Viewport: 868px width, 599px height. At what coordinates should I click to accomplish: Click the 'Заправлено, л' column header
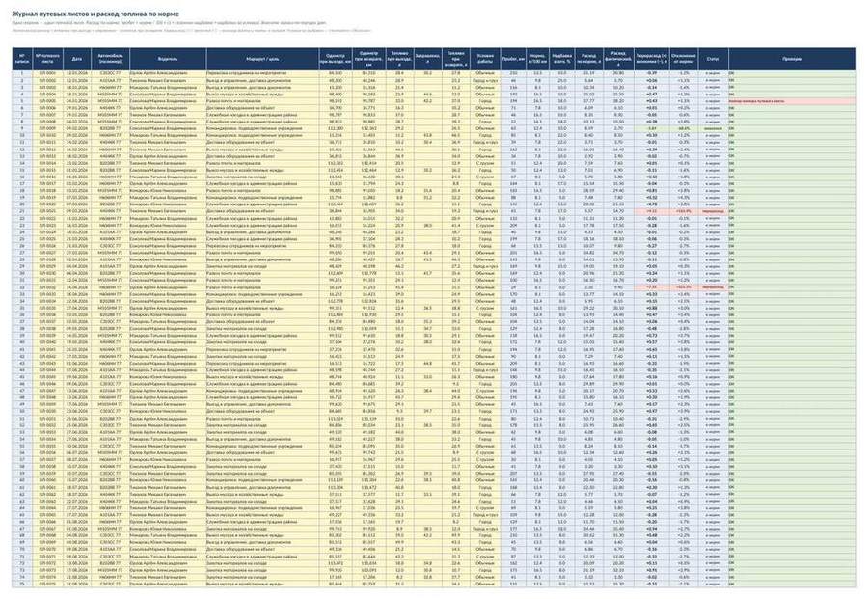(427, 59)
